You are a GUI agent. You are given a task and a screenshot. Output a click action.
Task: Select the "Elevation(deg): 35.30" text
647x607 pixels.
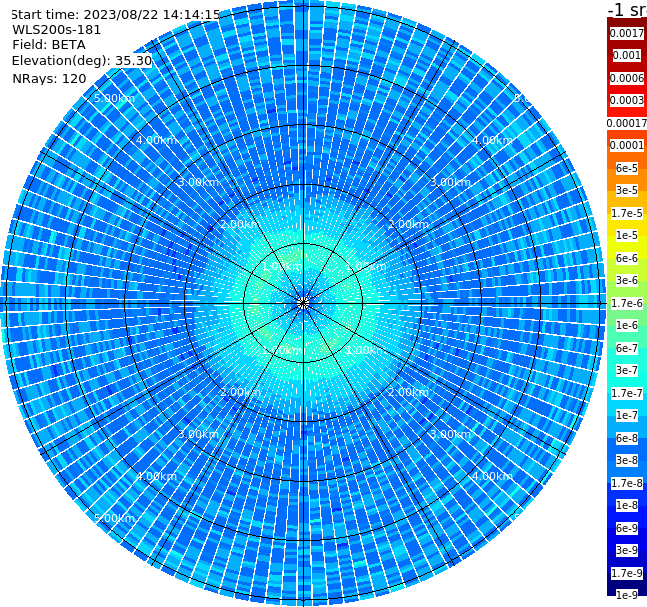[82, 61]
